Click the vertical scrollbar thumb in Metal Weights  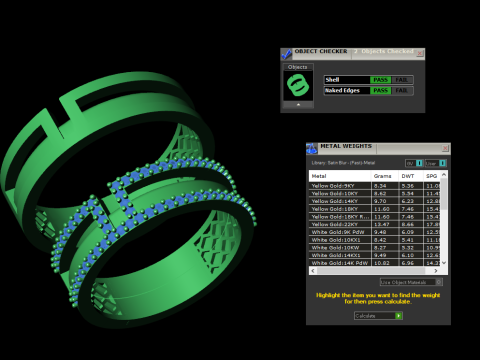pyautogui.click(x=444, y=194)
